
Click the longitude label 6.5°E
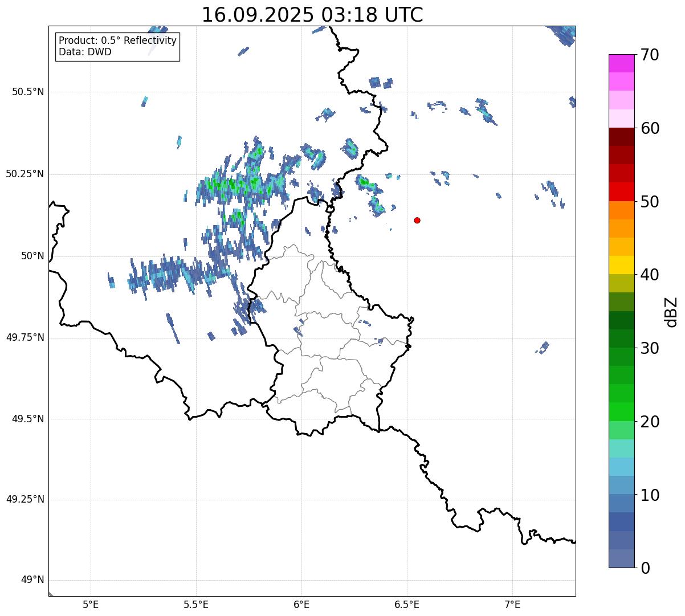point(407,605)
